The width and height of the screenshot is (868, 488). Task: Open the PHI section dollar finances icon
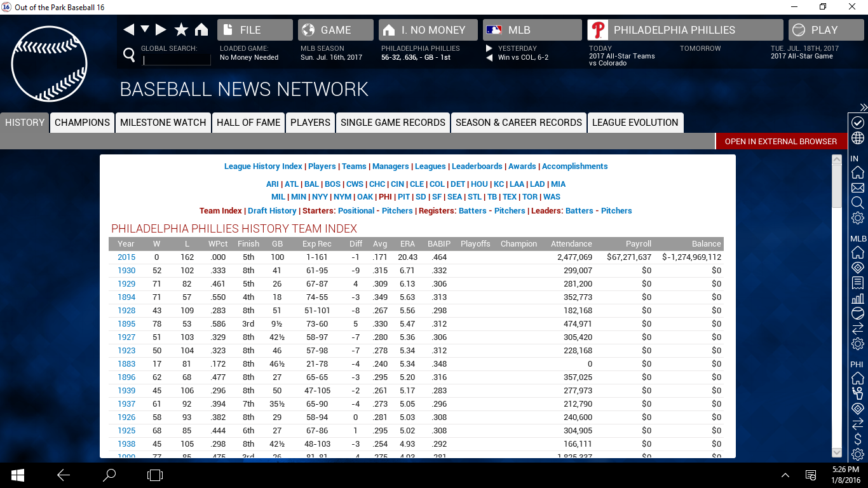(x=858, y=439)
